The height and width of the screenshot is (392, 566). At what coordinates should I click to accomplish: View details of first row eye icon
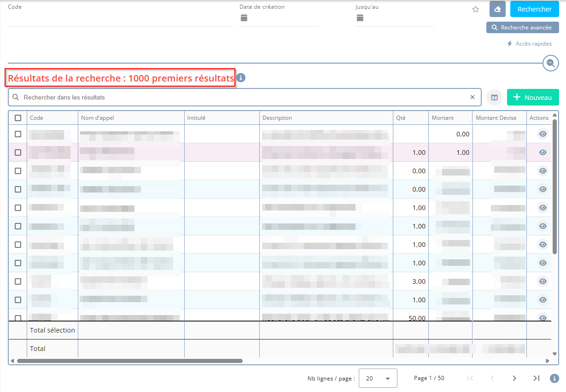[543, 134]
